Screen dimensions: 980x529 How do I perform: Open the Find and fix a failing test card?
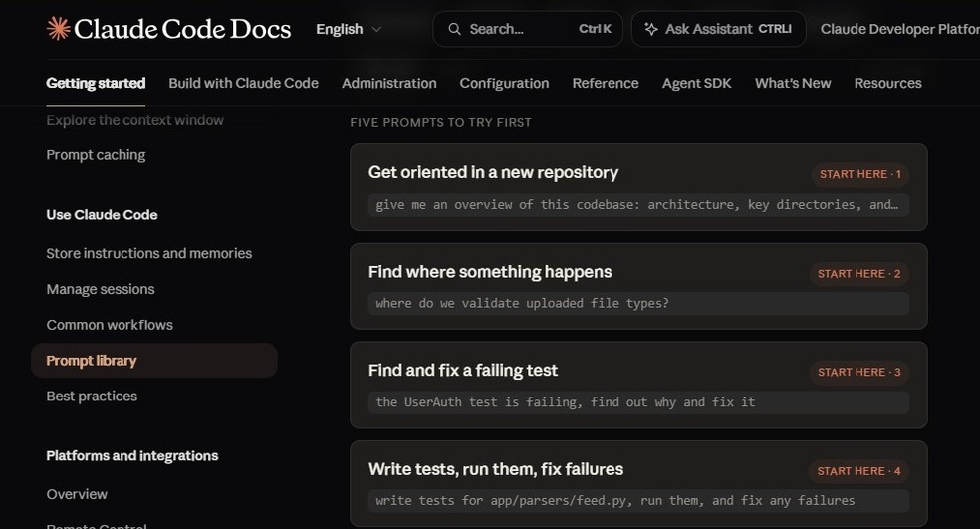[638, 386]
